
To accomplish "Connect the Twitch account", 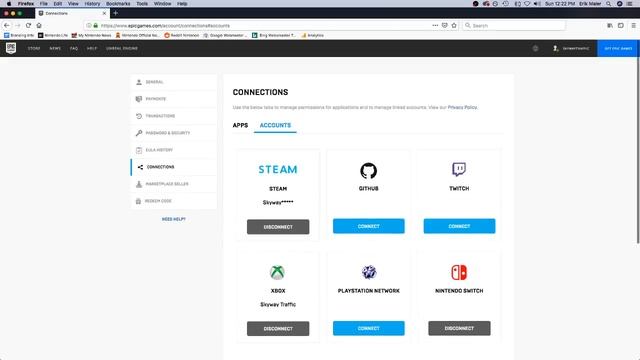I will coord(459,226).
